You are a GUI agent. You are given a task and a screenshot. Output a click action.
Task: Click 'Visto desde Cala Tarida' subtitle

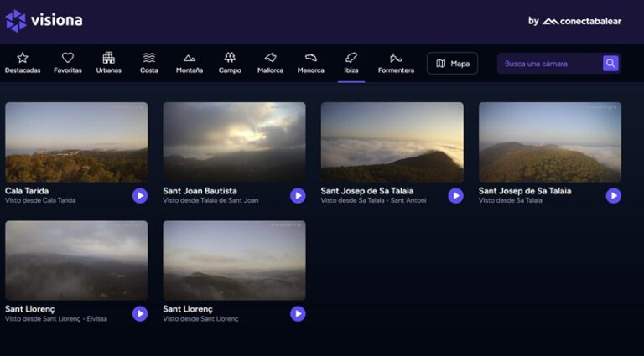40,200
